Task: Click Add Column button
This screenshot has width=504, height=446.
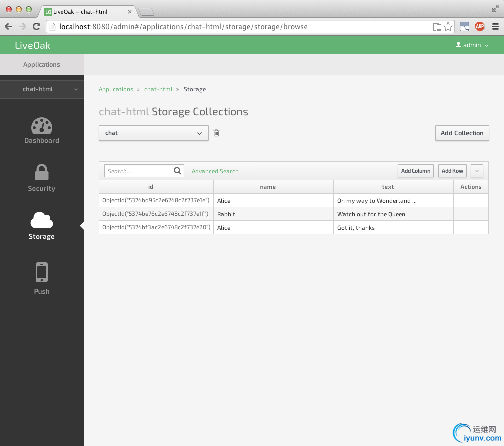Action: [416, 171]
